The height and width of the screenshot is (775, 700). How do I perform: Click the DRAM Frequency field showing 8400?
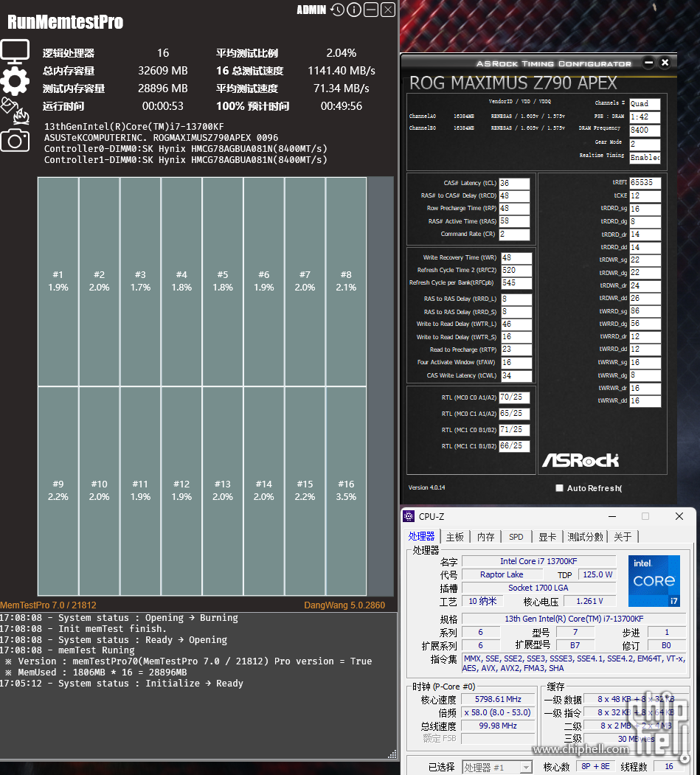[645, 131]
